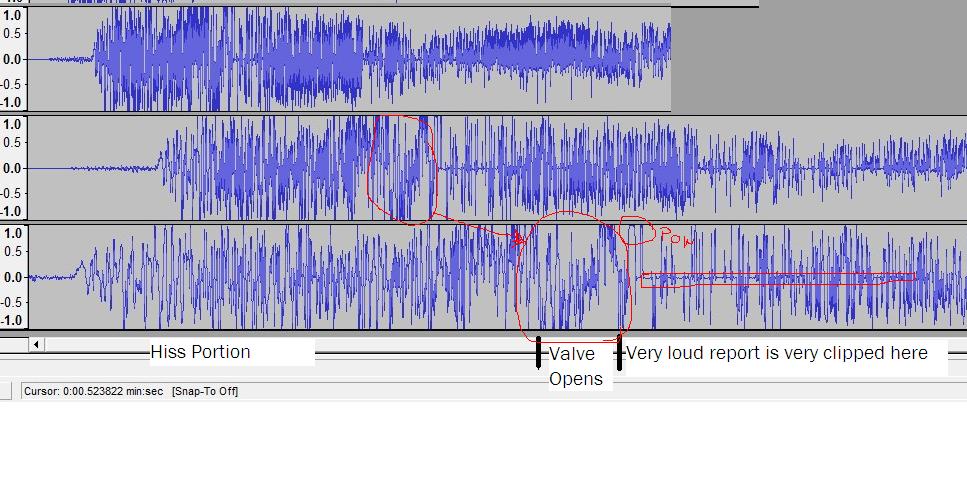This screenshot has width=967, height=484.
Task: Click the -1.0 scale label of first track
Action: point(13,103)
